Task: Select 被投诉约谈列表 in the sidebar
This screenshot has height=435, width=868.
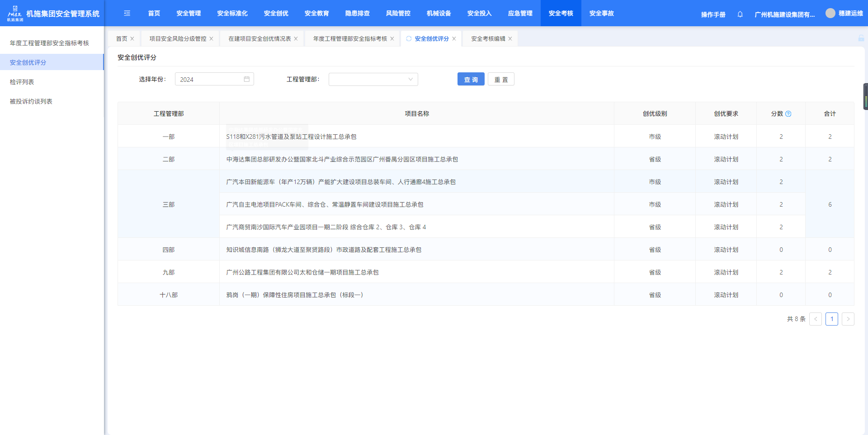Action: tap(31, 101)
